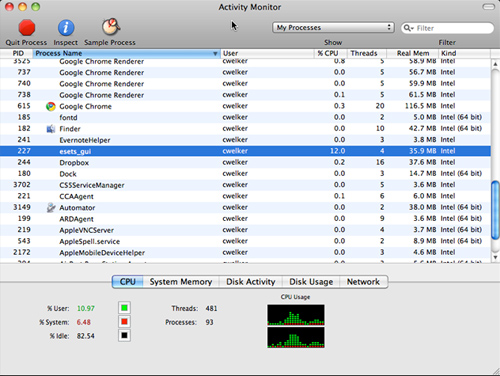The width and height of the screenshot is (500, 376).
Task: Open the Disk Activity tab
Action: tap(251, 282)
